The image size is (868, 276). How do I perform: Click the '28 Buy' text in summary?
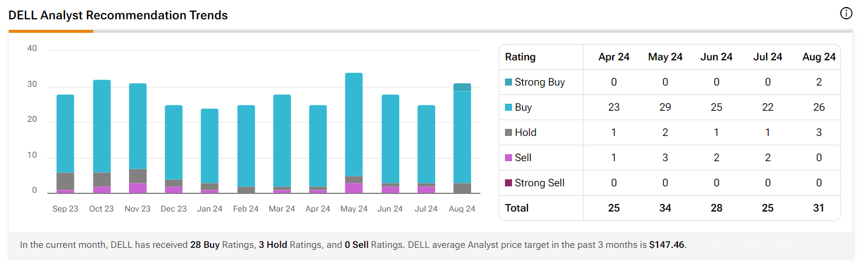click(205, 245)
